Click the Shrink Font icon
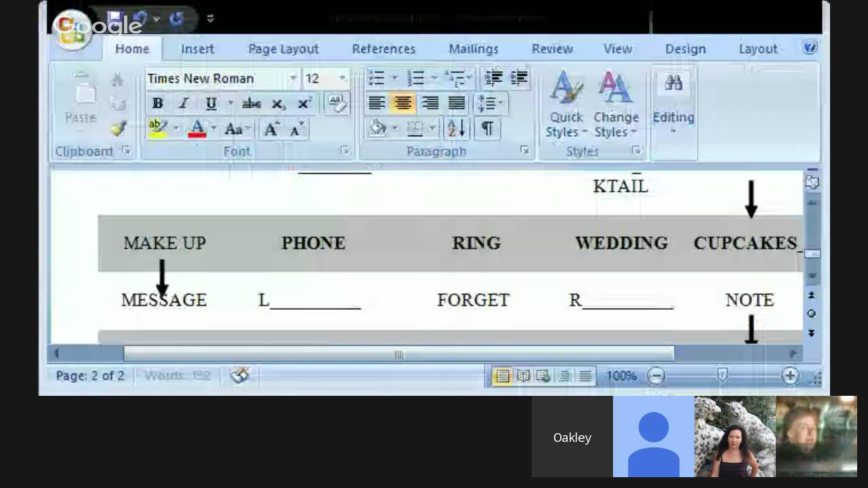The image size is (868, 488). point(296,129)
